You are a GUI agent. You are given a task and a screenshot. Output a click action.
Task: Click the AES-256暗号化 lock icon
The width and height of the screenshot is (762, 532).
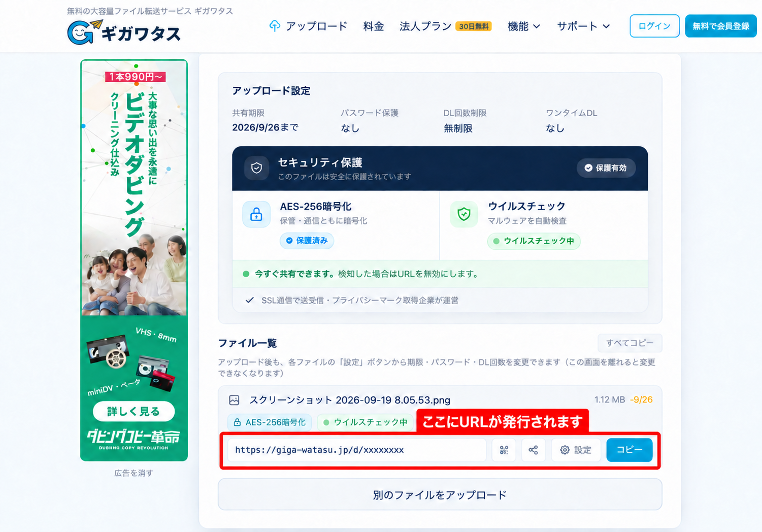pos(256,214)
